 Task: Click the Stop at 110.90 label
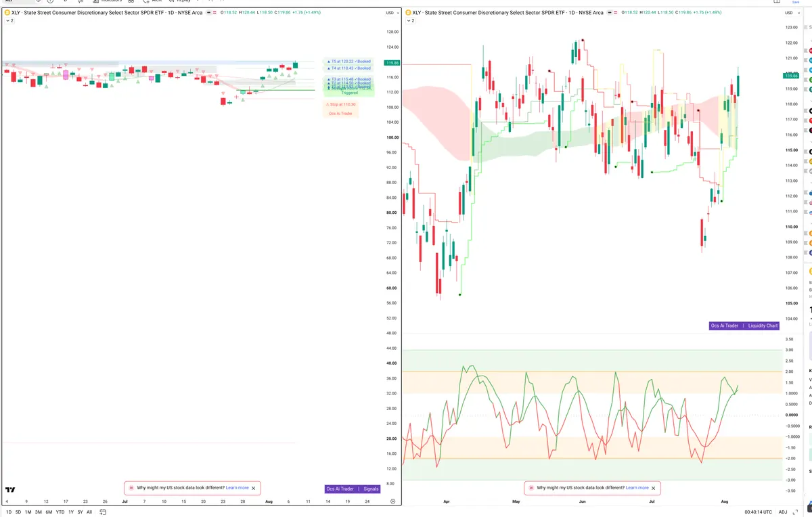pos(340,105)
